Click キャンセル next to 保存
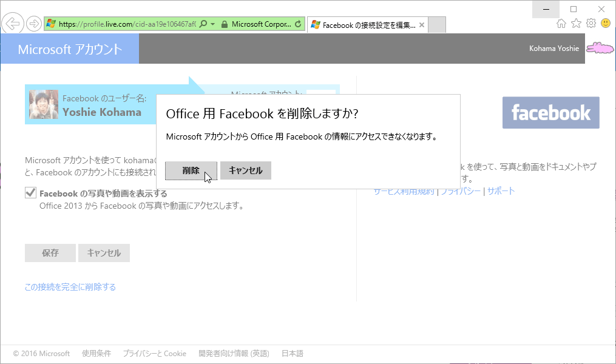This screenshot has height=364, width=616. (x=104, y=253)
